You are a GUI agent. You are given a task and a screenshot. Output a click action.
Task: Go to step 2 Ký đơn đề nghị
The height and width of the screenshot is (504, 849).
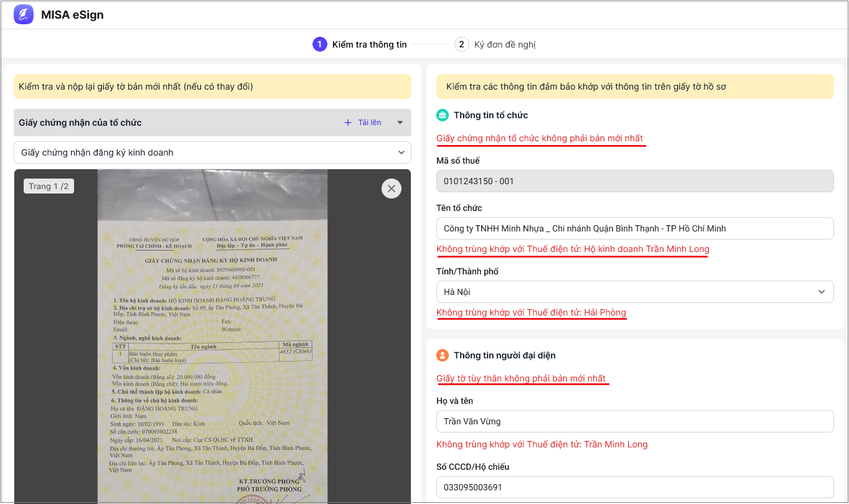pyautogui.click(x=495, y=44)
